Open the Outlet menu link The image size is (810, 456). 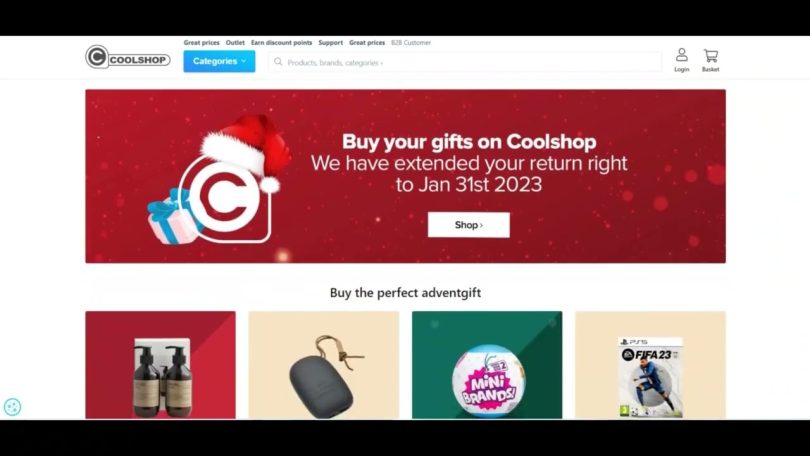(235, 43)
